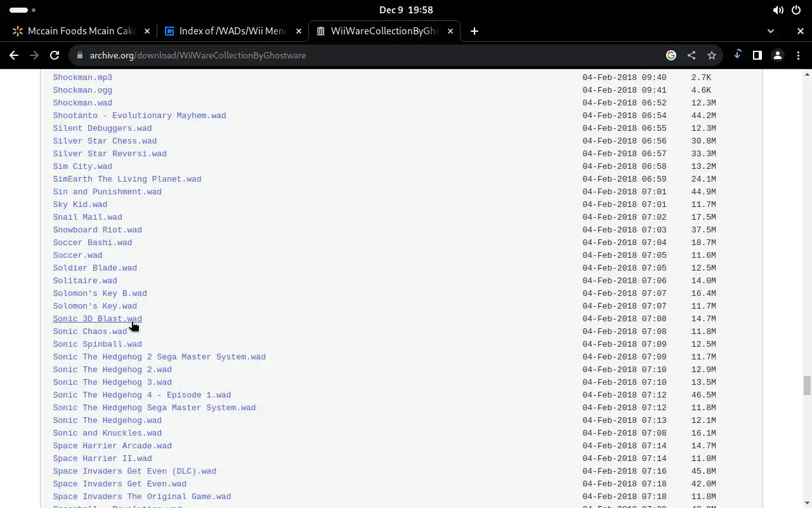
Task: Open Solomon's Key B.wad
Action: (x=100, y=293)
